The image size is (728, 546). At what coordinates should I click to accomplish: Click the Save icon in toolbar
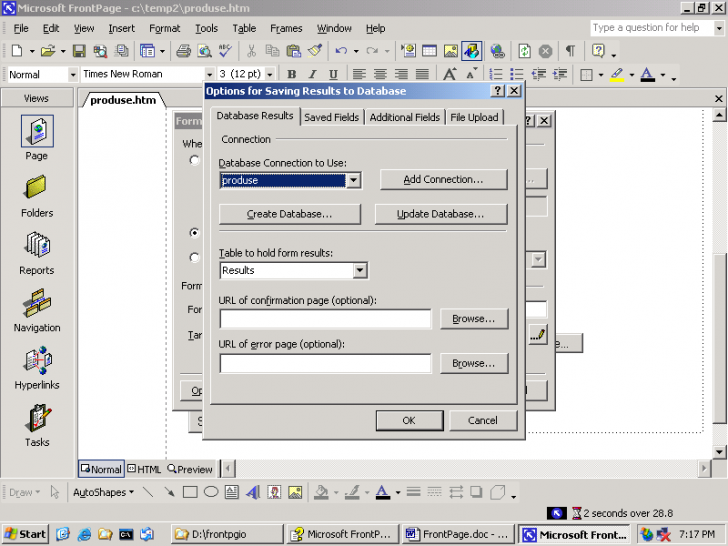pos(79,51)
